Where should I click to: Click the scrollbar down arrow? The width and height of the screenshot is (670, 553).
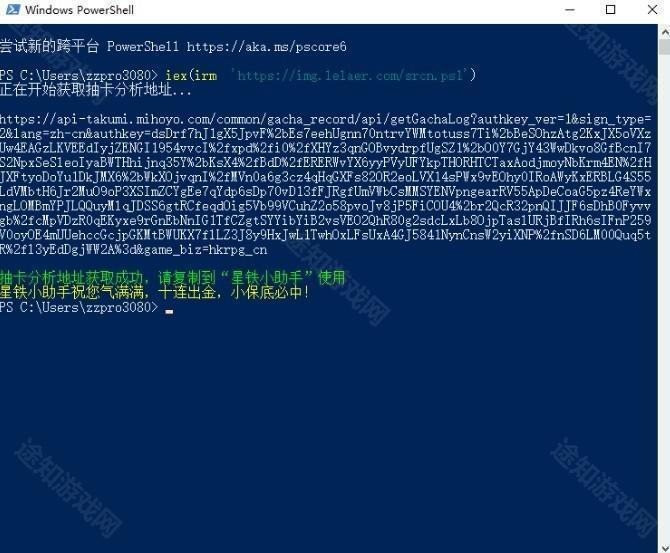point(664,547)
